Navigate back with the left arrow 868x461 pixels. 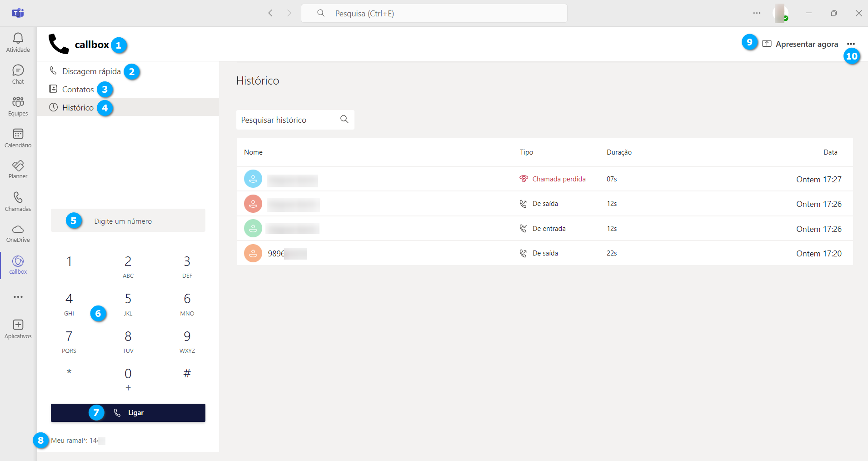point(270,13)
